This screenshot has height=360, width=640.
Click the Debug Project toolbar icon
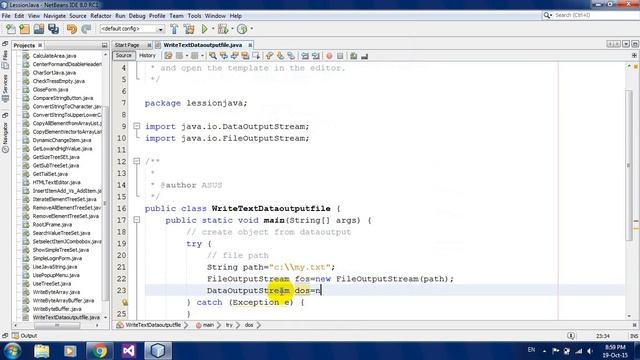222,29
